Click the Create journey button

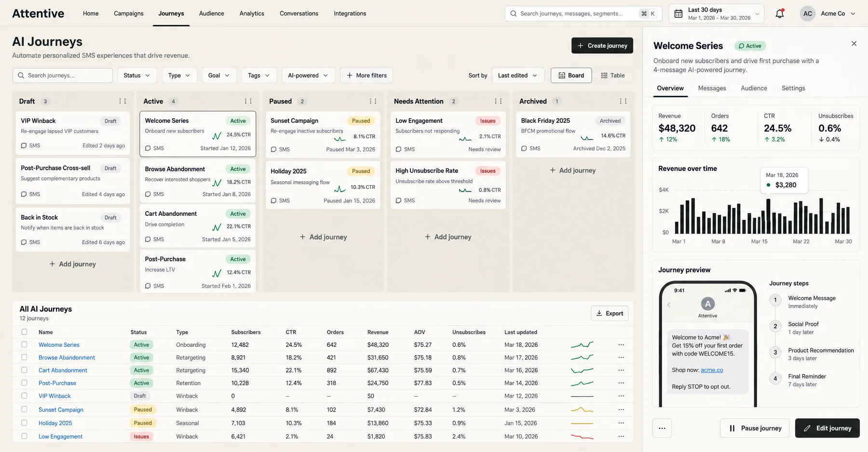click(602, 46)
